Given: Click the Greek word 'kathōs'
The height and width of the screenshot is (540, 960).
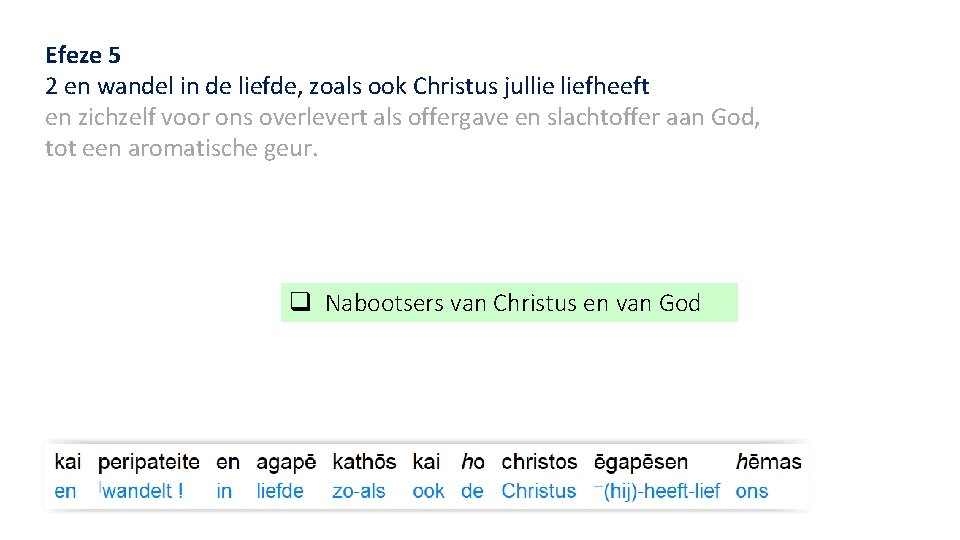Looking at the screenshot, I should pyautogui.click(x=364, y=462).
